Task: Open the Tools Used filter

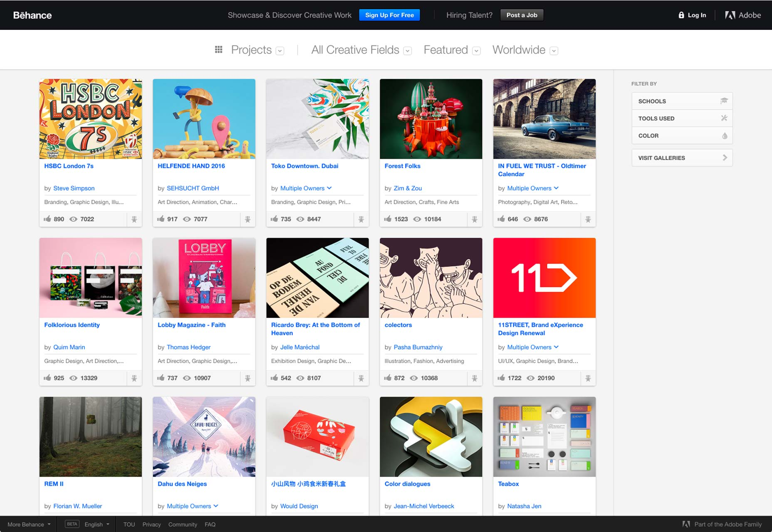Action: tap(682, 118)
